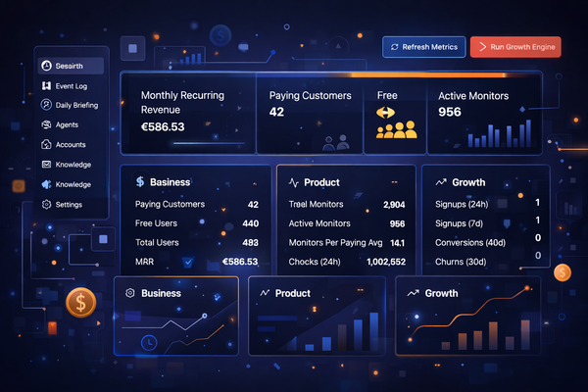588x392 pixels.
Task: Click the Settings gear icon
Action: tap(46, 205)
